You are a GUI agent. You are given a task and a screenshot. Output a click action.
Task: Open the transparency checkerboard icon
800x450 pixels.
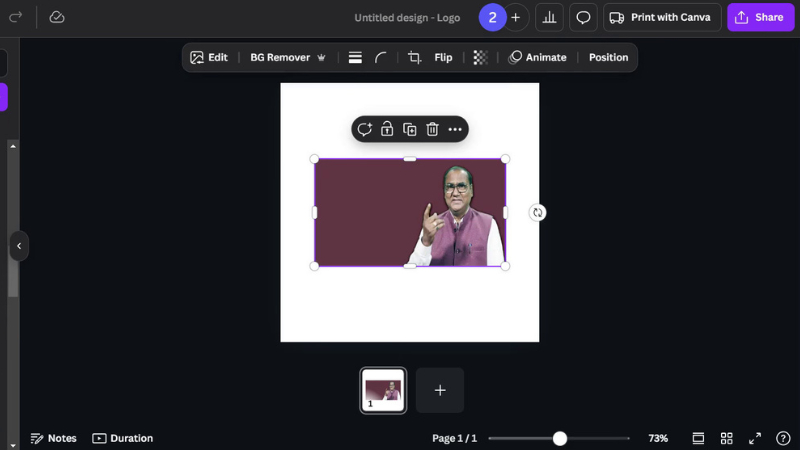coord(480,58)
